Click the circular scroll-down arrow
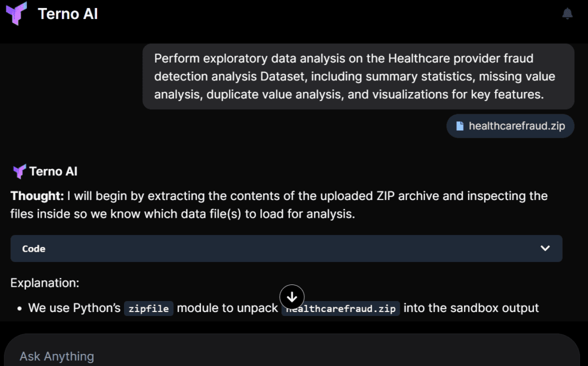This screenshot has height=366, width=588. click(292, 297)
